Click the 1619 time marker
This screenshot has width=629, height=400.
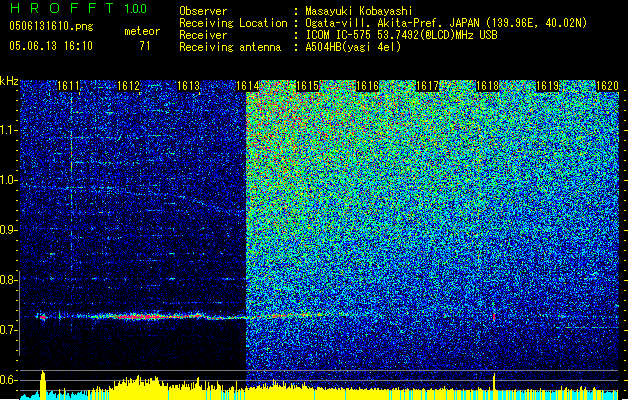[548, 86]
